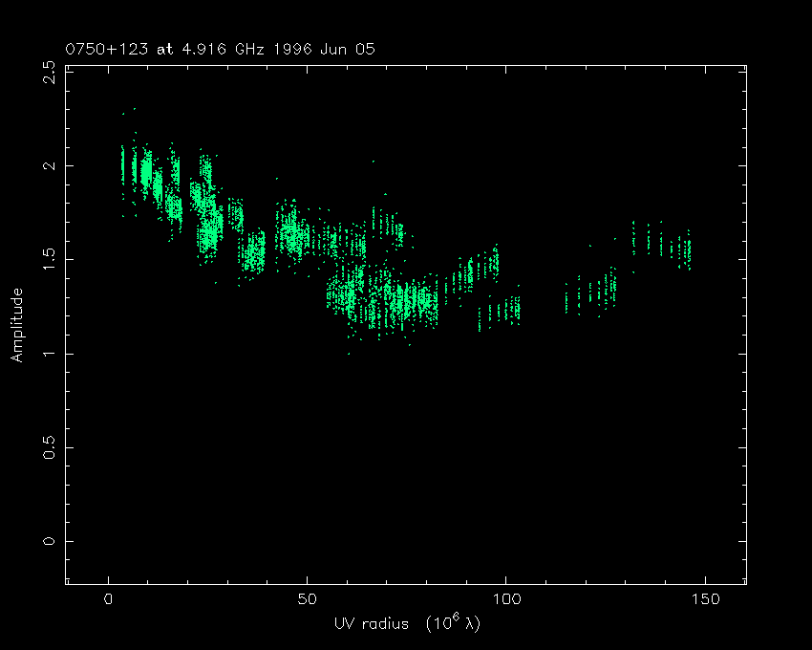Image resolution: width=812 pixels, height=650 pixels.
Task: Pick the y-axis tick label "1"
Action: click(48, 354)
